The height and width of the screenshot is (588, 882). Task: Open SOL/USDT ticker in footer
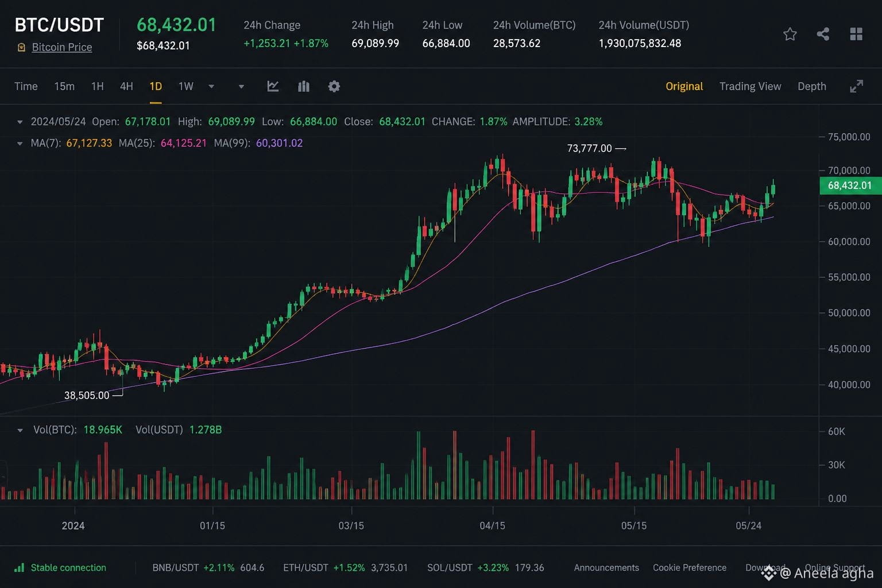tap(486, 567)
